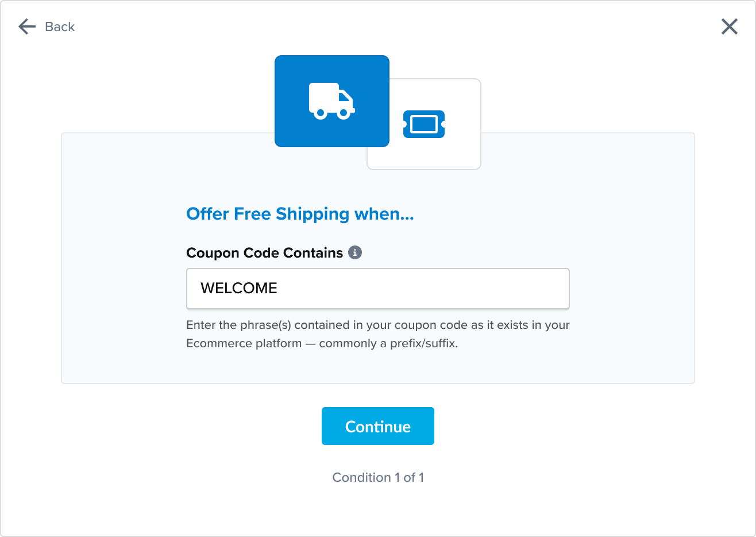756x537 pixels.
Task: Click the words Ecommerce platform in the helper text
Action: (244, 344)
